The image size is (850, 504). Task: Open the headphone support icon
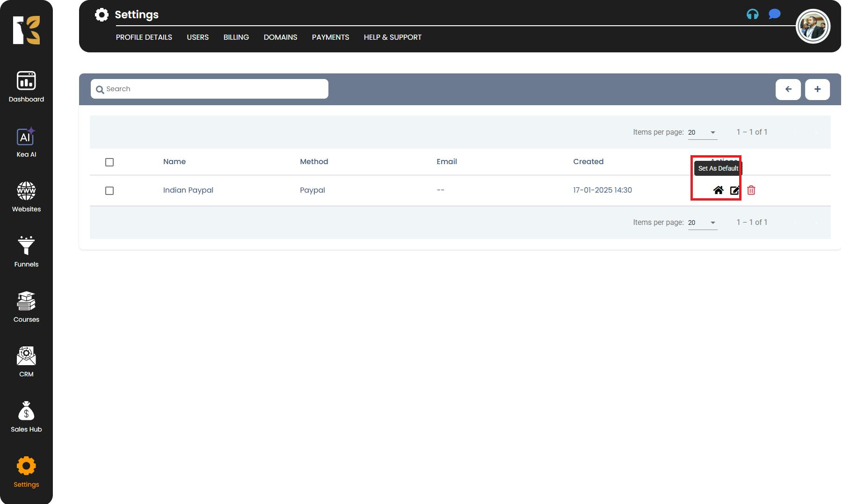(752, 14)
